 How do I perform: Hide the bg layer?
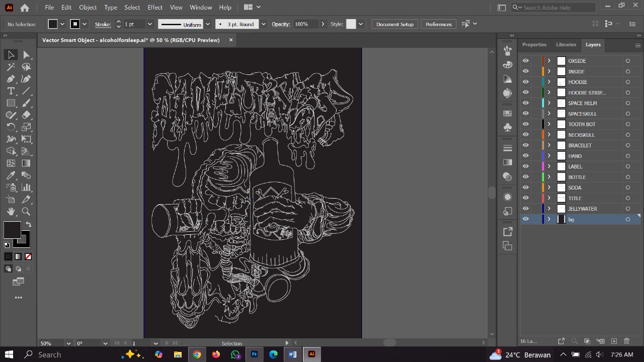click(x=525, y=219)
